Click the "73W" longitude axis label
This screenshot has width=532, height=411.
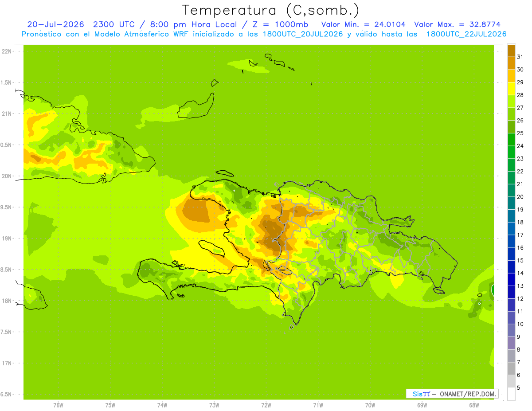[x=214, y=405]
